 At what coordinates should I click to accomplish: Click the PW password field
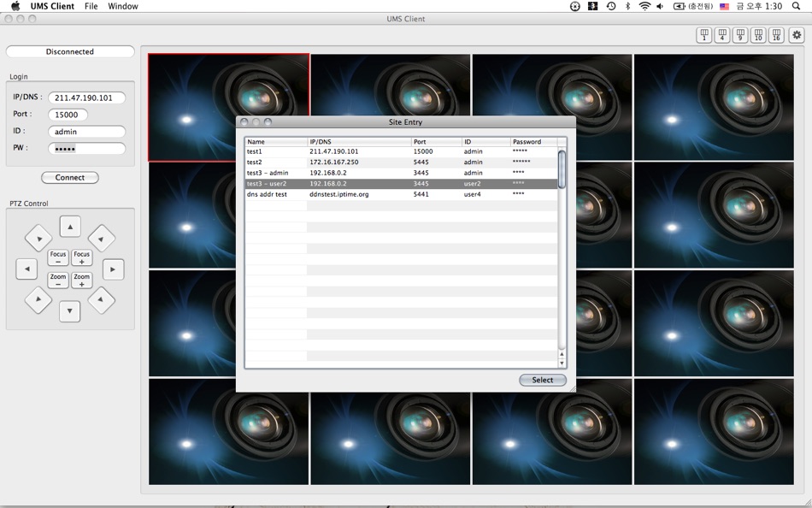coord(87,149)
